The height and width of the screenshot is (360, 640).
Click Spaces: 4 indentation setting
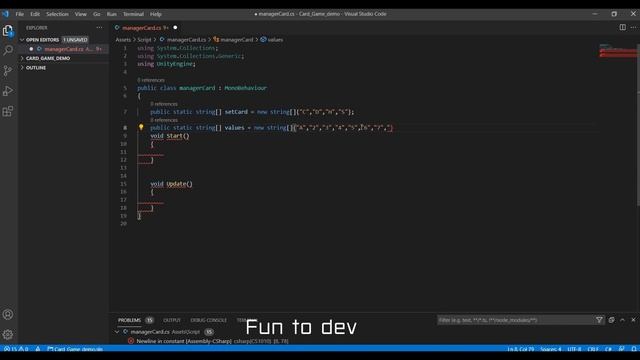click(x=551, y=349)
